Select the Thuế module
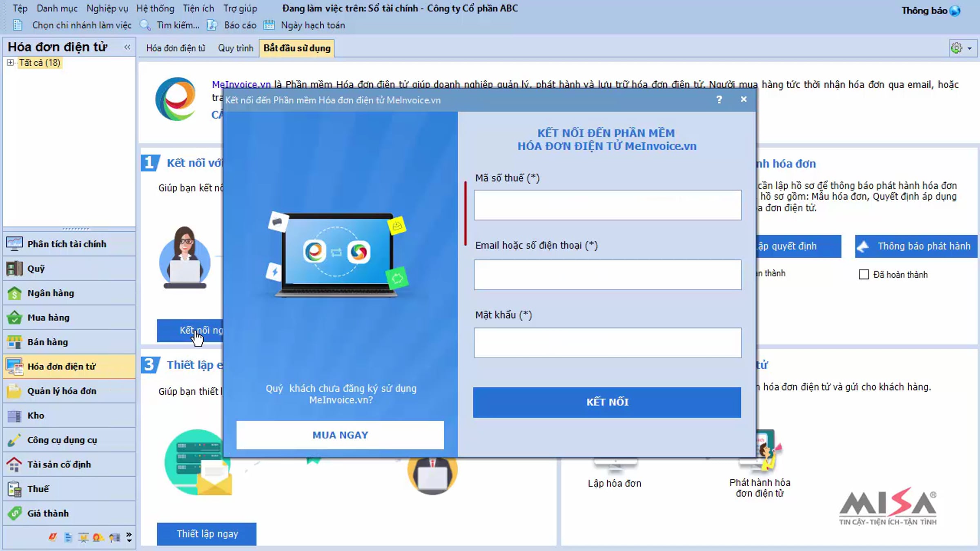This screenshot has height=551, width=980. 69,489
